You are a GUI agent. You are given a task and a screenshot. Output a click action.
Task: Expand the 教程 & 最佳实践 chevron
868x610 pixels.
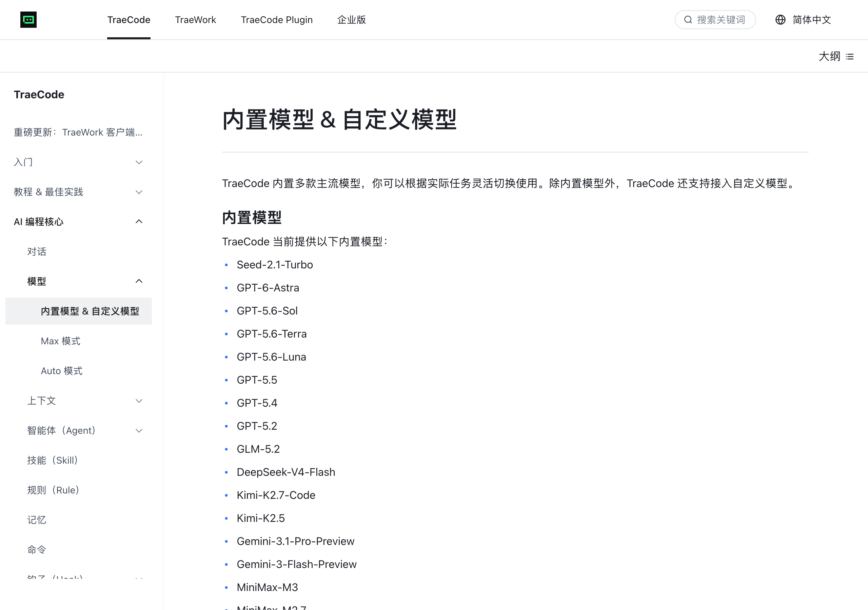(139, 192)
